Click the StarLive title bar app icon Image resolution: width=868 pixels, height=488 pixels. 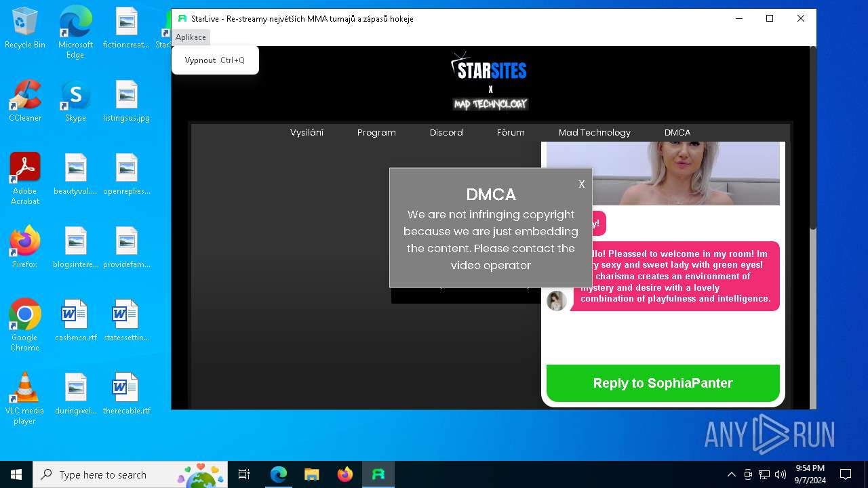click(x=182, y=19)
